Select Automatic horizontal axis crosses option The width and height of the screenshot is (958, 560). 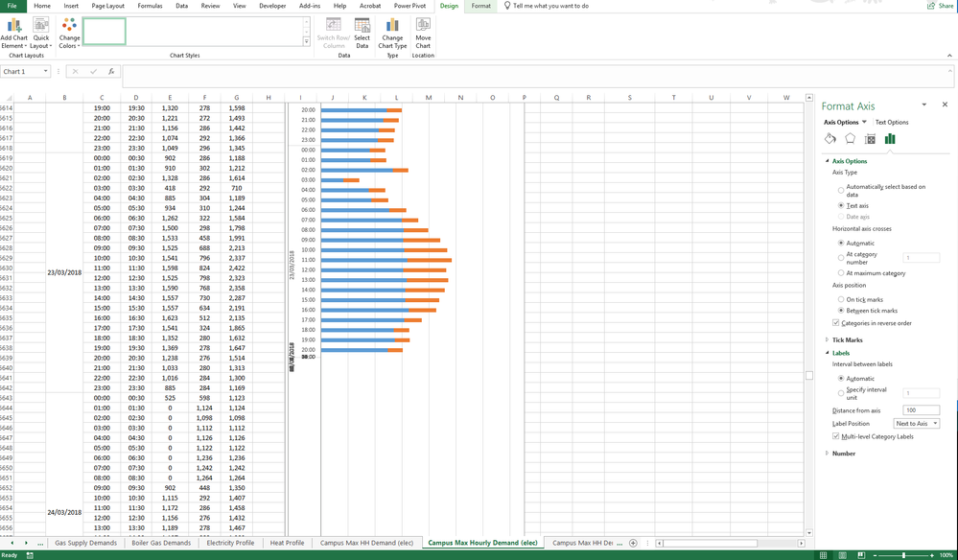pyautogui.click(x=841, y=243)
